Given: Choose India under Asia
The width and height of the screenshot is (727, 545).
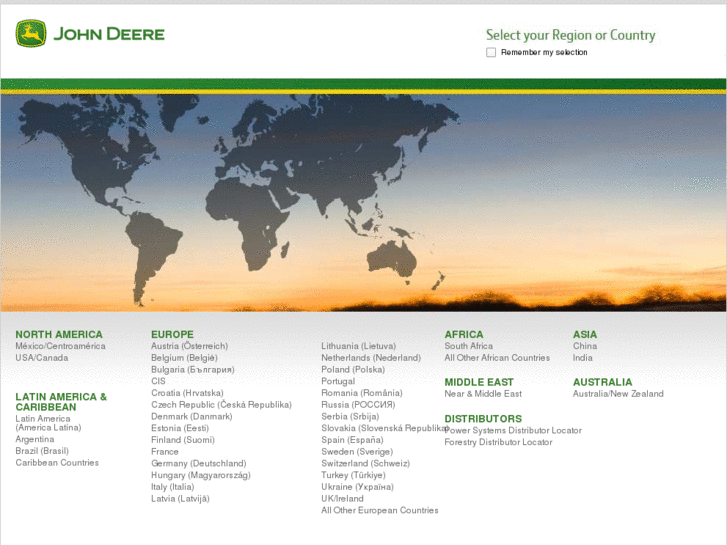Looking at the screenshot, I should [583, 358].
